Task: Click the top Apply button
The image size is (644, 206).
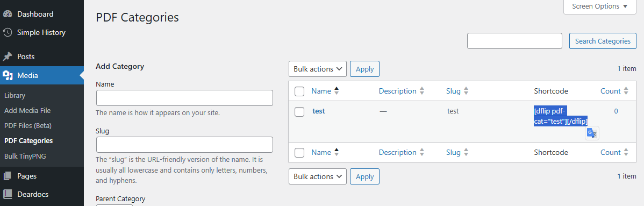Action: [x=364, y=69]
